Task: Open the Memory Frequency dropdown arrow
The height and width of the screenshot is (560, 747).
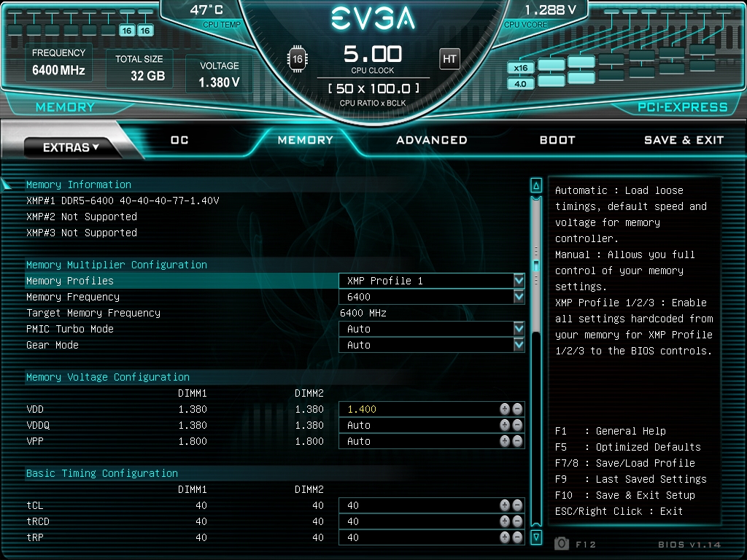Action: pos(519,297)
